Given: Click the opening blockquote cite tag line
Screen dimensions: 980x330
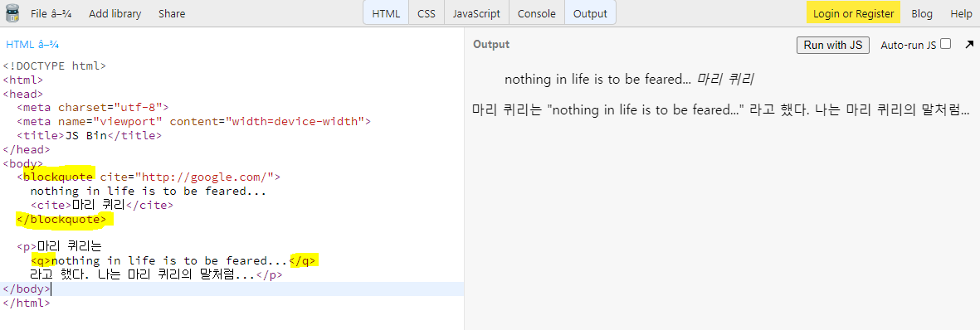Looking at the screenshot, I should [x=149, y=177].
